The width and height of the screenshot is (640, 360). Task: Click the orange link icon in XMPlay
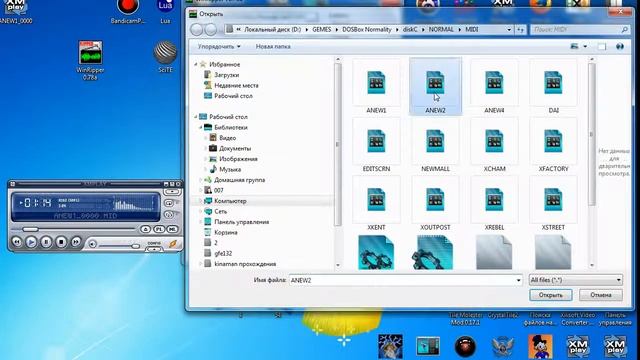(x=173, y=244)
